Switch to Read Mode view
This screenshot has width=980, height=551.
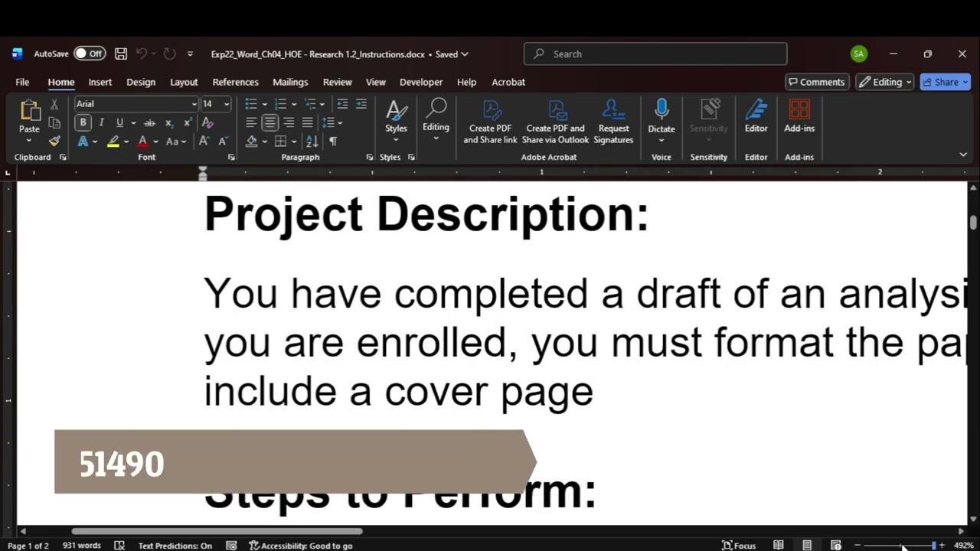pyautogui.click(x=778, y=545)
